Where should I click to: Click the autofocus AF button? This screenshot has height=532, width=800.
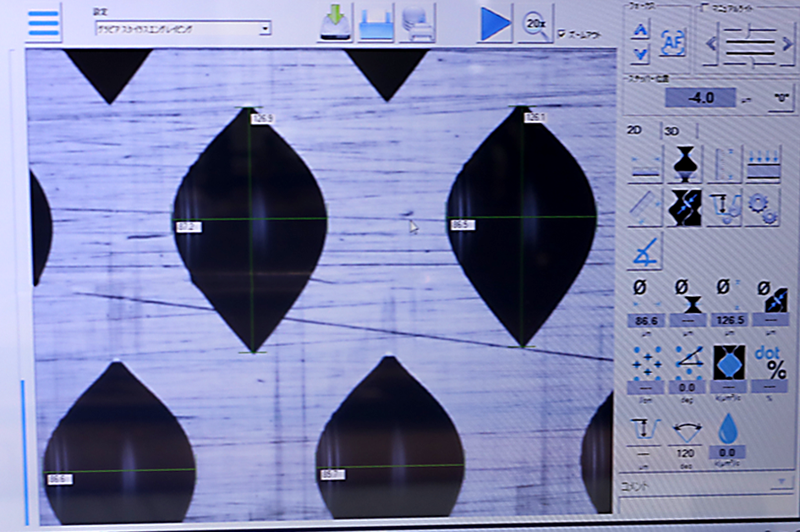tap(672, 41)
